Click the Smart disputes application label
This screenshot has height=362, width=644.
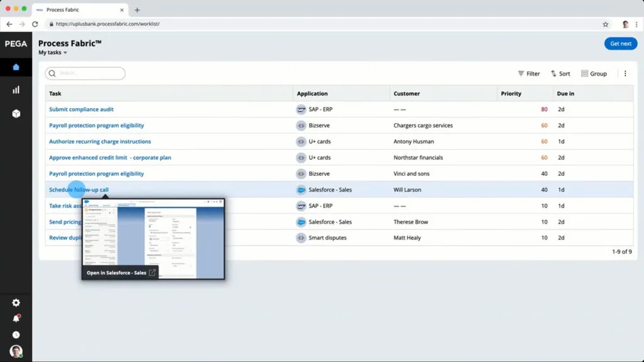click(x=327, y=238)
